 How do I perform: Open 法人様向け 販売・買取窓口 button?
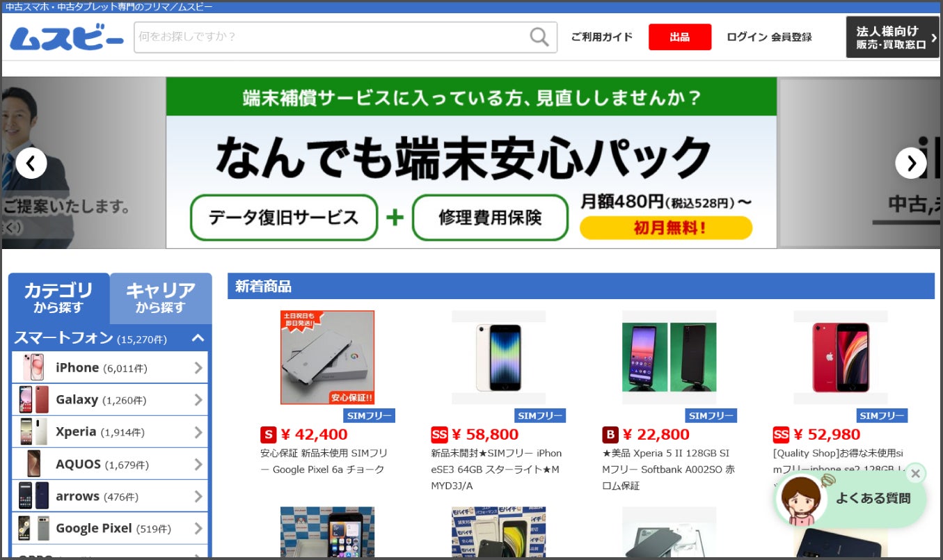(x=892, y=37)
